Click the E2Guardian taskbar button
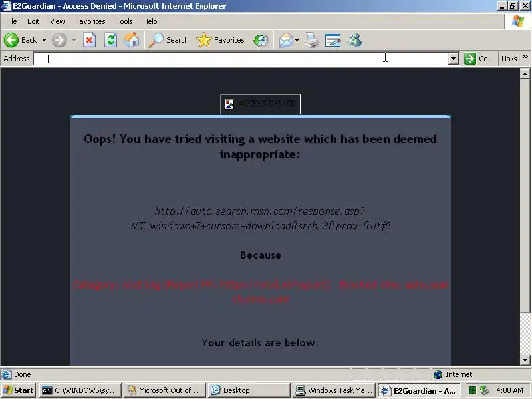 [419, 390]
